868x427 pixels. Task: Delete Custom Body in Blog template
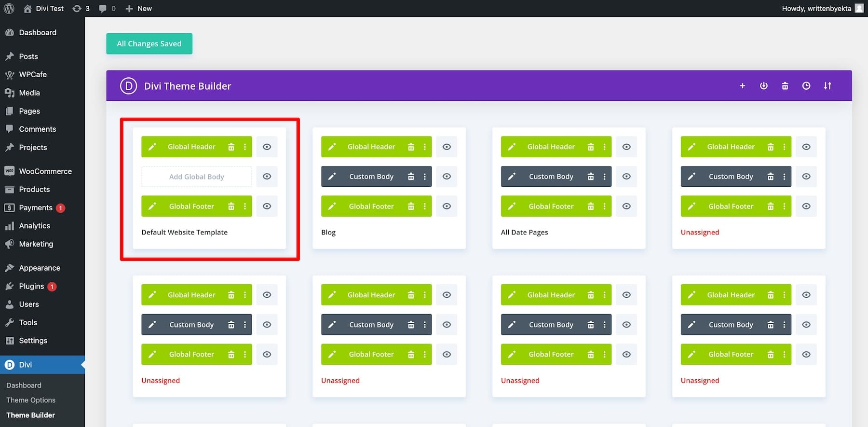click(411, 177)
